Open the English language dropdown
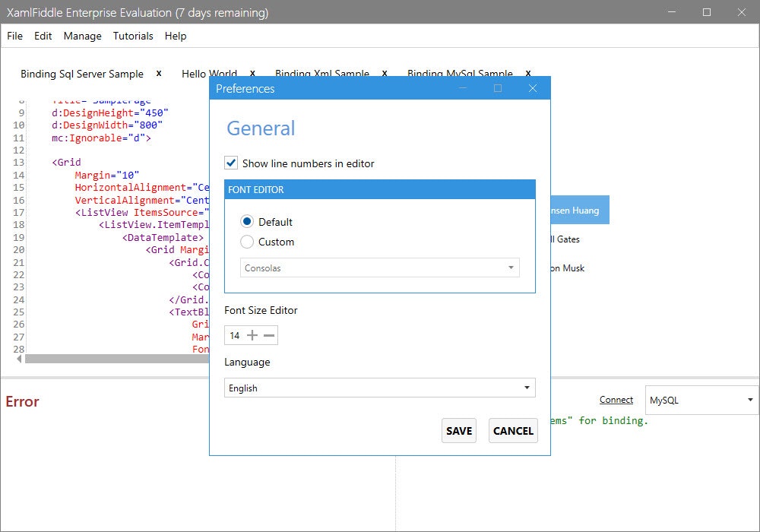The height and width of the screenshot is (532, 760). point(379,388)
